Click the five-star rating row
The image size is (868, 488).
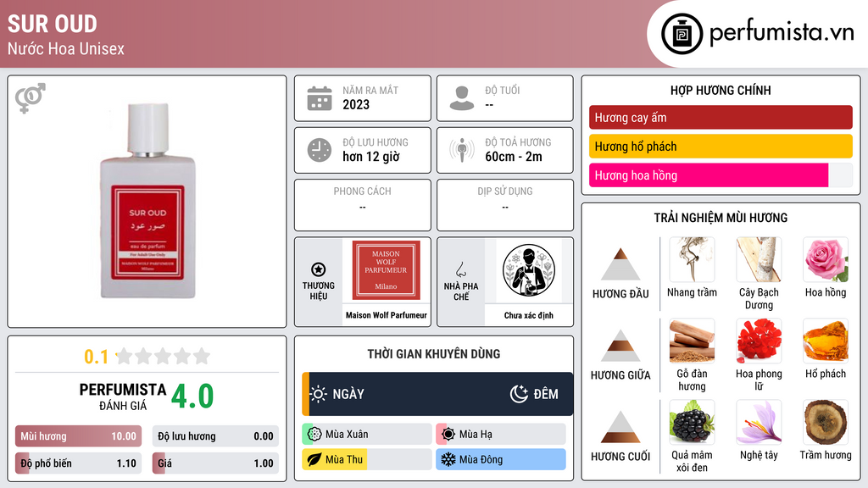(164, 356)
